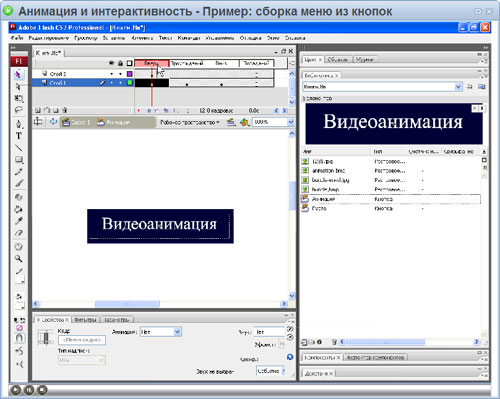This screenshot has height=399, width=500.
Task: Click the Edit Scene clapperboard icon
Action: click(231, 122)
